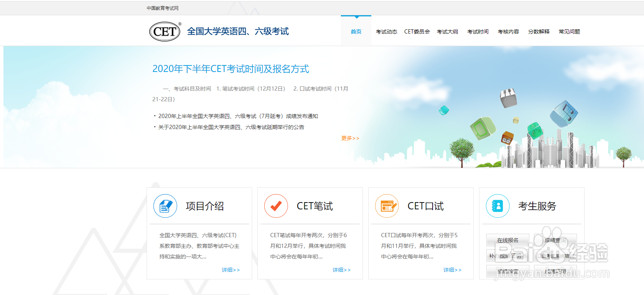Viewport: 644px width, 295px height.
Task: Click the 项目介绍 document-and-pen icon
Action: [165, 206]
